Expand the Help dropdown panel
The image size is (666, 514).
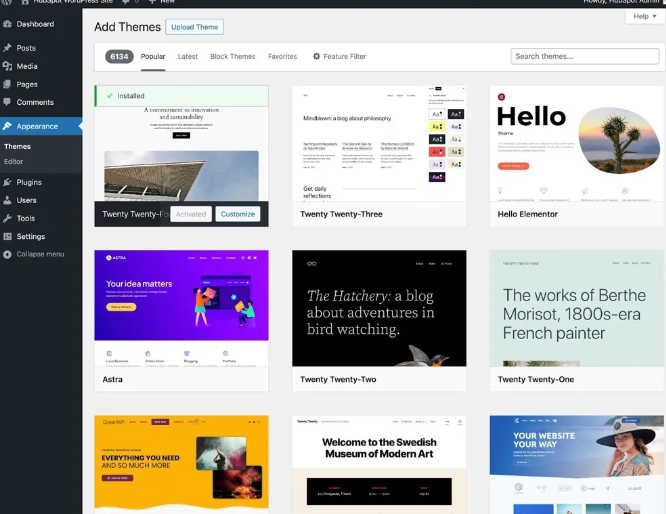643,17
